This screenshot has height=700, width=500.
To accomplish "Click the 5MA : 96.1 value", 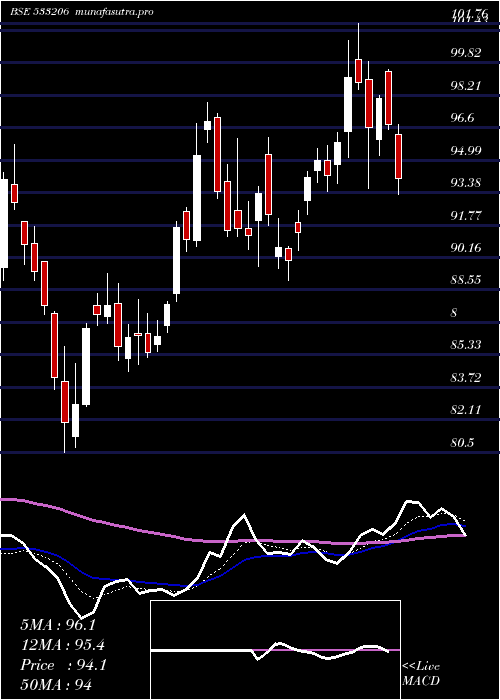I will pos(58,625).
